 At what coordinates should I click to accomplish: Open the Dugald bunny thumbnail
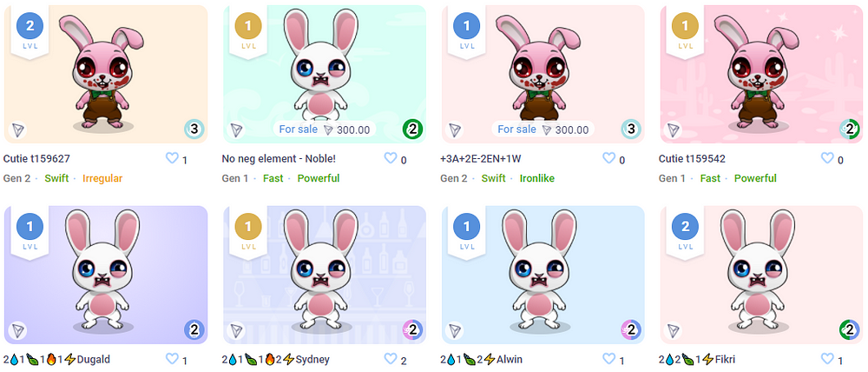coord(106,275)
